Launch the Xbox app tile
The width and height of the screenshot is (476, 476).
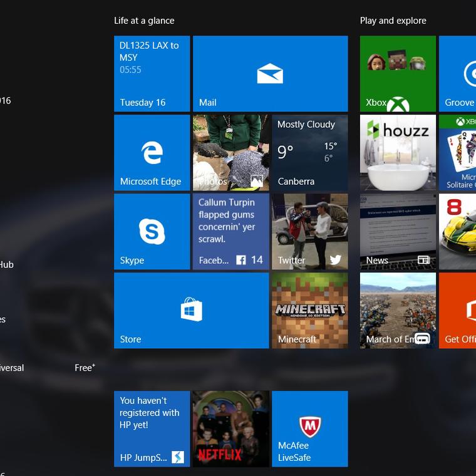398,74
